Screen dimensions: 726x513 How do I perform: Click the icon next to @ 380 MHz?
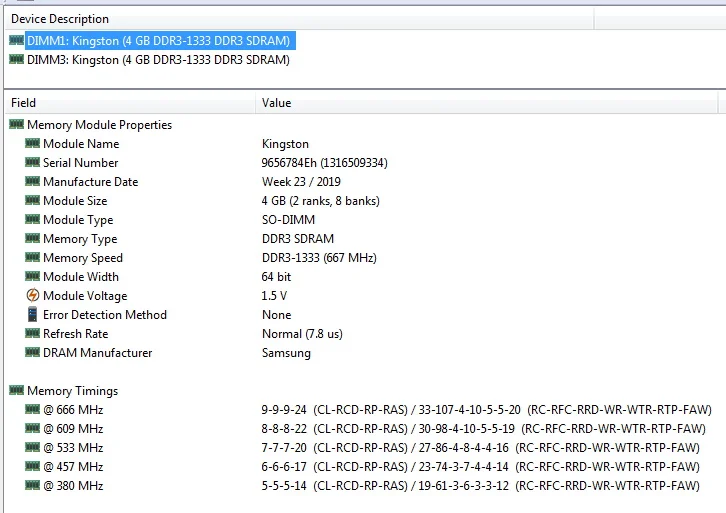[x=32, y=485]
